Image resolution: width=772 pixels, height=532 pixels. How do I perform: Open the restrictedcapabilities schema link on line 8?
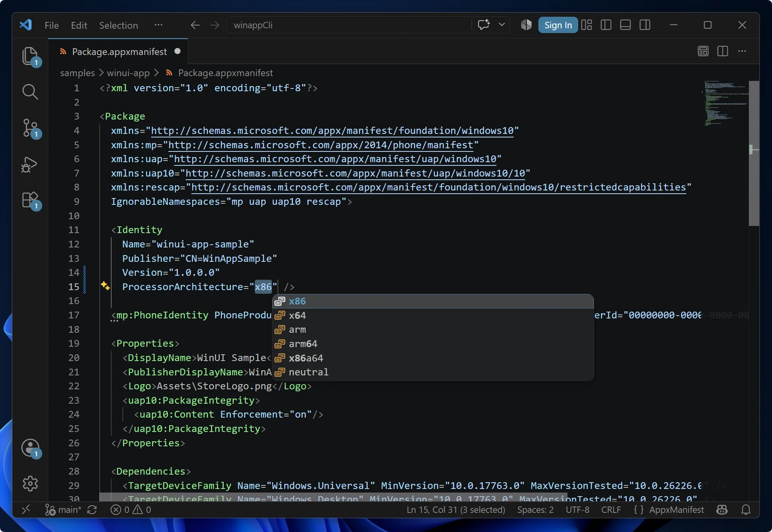pyautogui.click(x=439, y=187)
